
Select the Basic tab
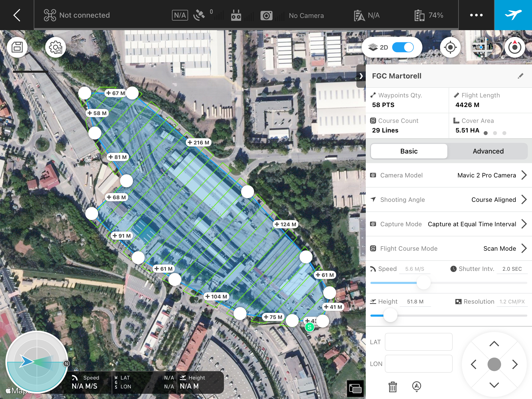click(409, 151)
